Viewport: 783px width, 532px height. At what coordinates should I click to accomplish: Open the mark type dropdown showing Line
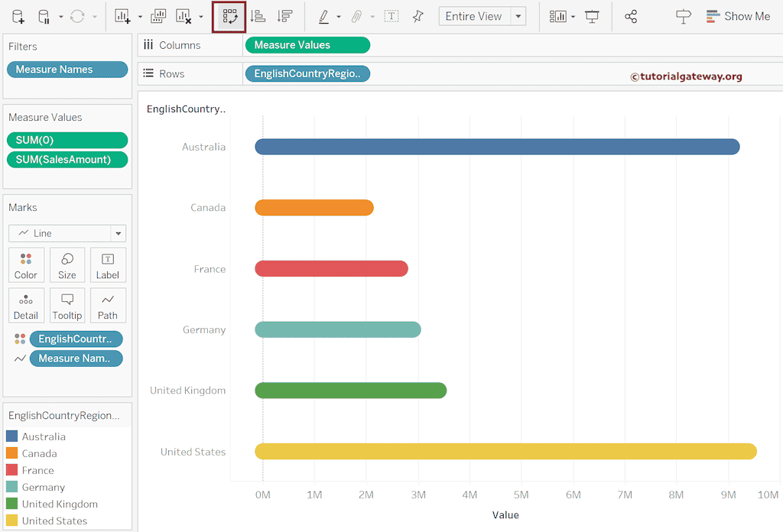point(118,233)
